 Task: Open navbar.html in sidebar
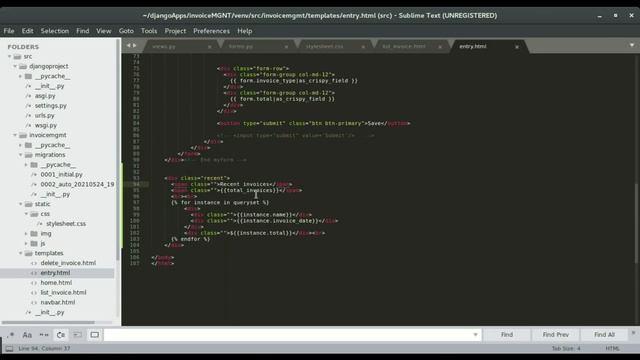click(x=58, y=302)
